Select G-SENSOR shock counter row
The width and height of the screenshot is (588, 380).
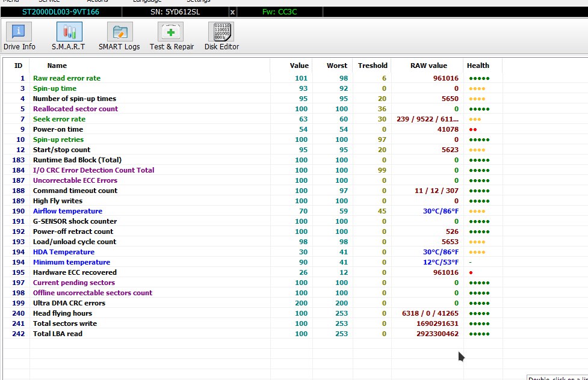253,221
